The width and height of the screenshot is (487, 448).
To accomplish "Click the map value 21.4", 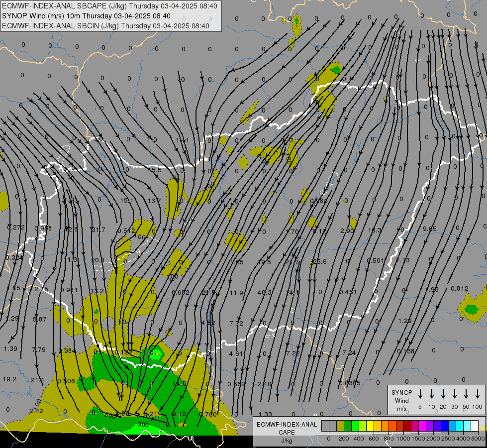I will point(37,380).
